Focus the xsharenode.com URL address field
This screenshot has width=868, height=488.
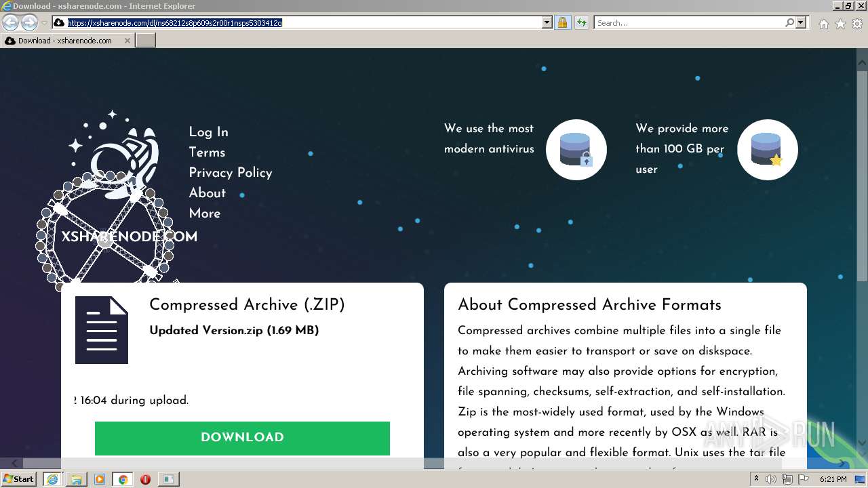(303, 22)
